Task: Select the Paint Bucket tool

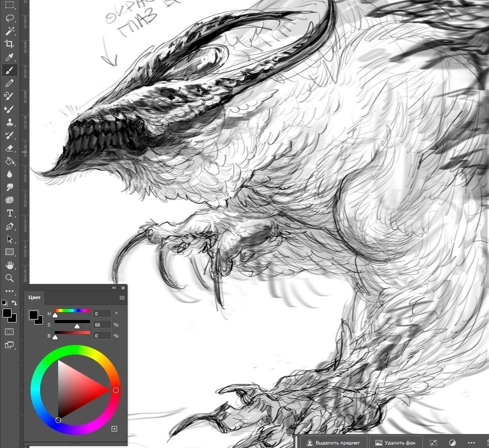Action: point(10,161)
